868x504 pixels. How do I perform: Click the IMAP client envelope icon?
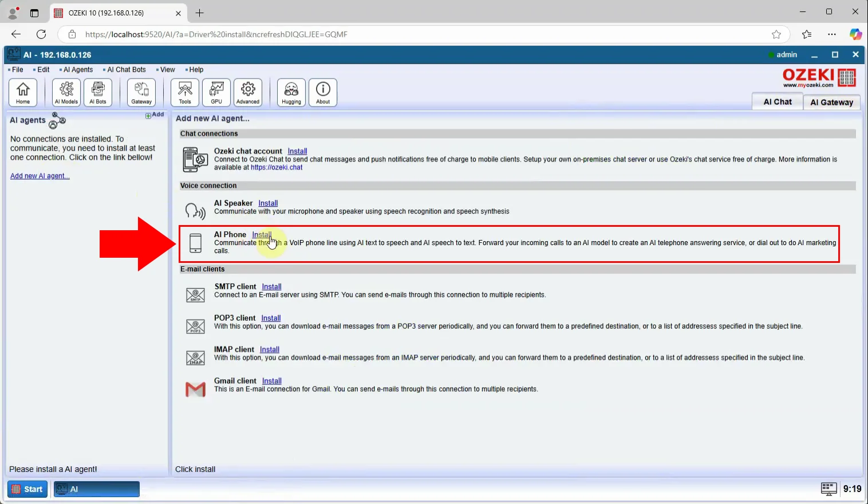coord(195,358)
